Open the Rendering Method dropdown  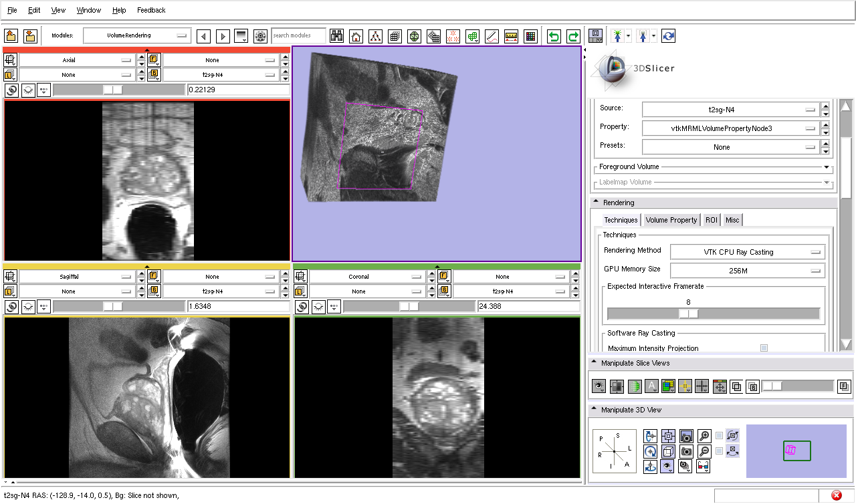pyautogui.click(x=747, y=252)
